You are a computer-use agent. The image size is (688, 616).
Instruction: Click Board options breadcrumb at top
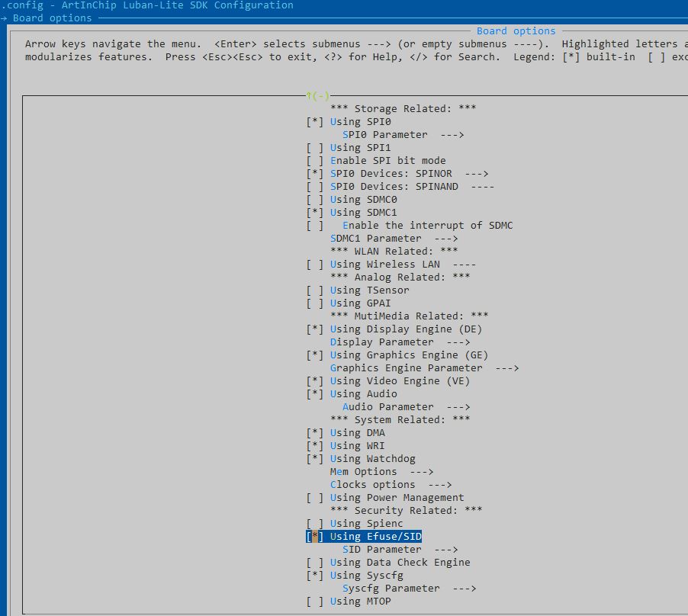pyautogui.click(x=52, y=18)
